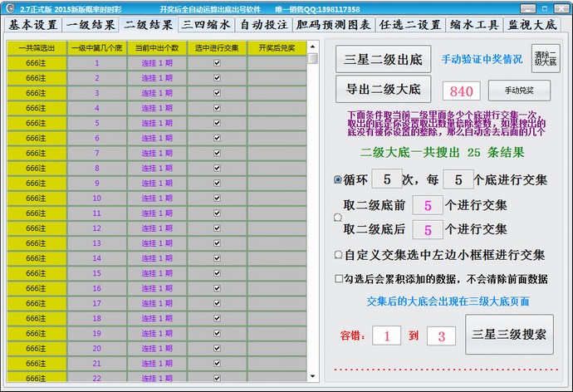573x392 pixels.
Task: Uncheck the intersection checkbox in row 10
Action: (217, 198)
